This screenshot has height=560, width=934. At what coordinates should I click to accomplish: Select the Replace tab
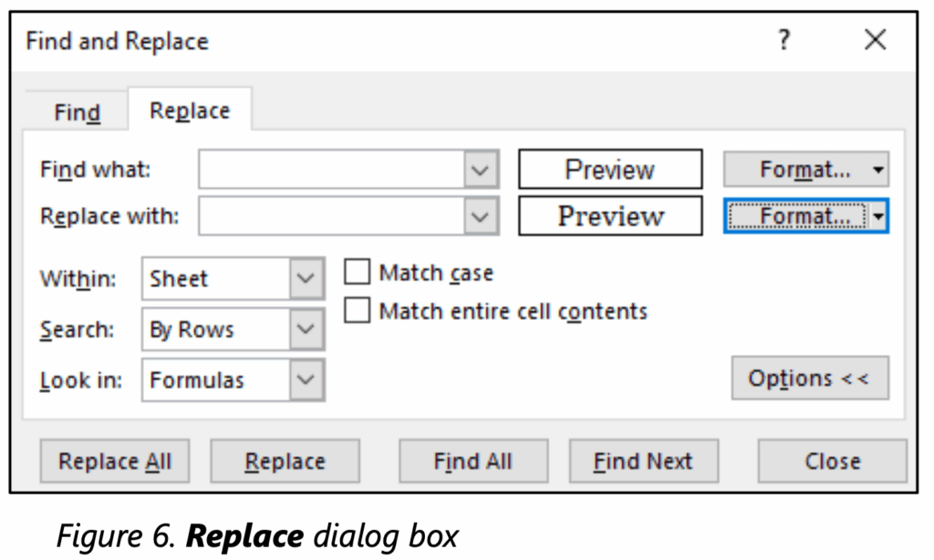pos(190,111)
